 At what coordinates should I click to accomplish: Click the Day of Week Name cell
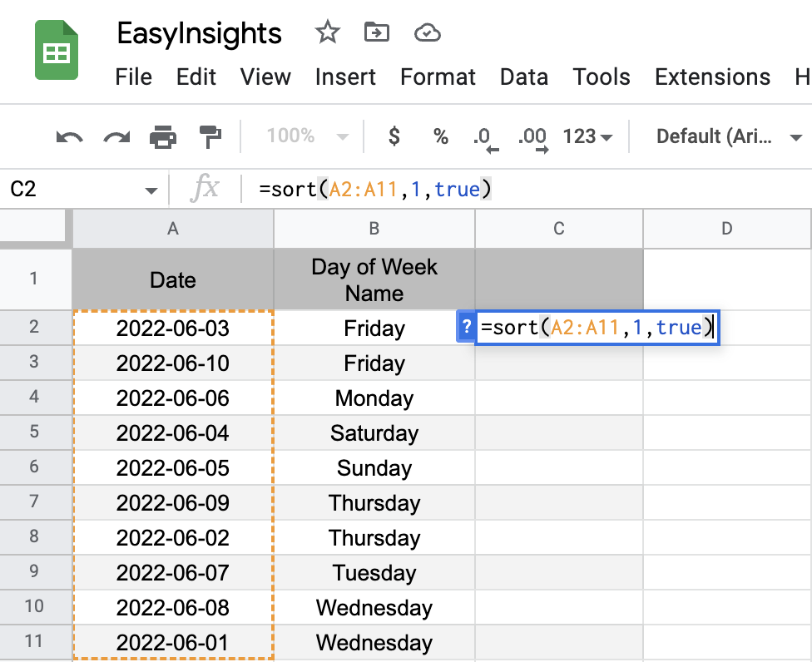click(374, 279)
